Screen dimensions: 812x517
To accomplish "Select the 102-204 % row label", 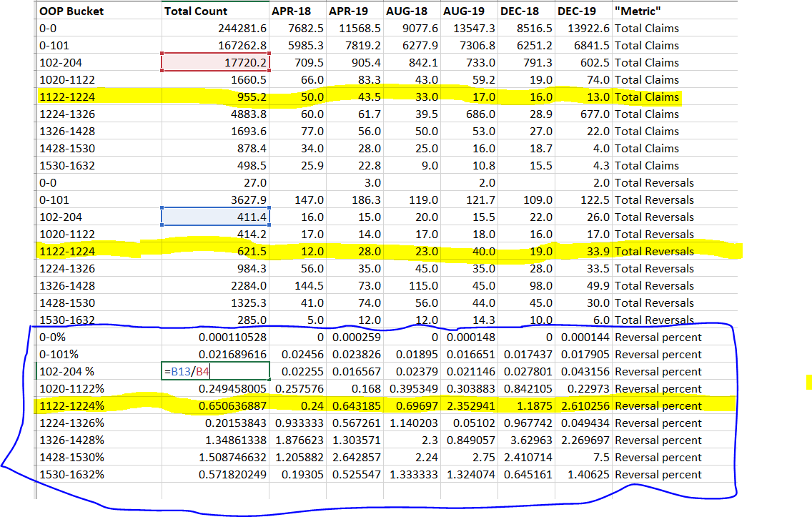I will click(99, 371).
